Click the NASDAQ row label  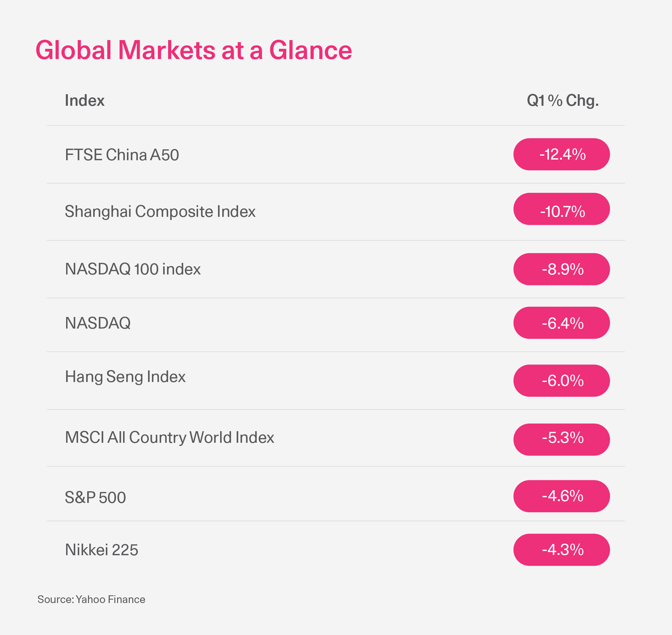(98, 323)
